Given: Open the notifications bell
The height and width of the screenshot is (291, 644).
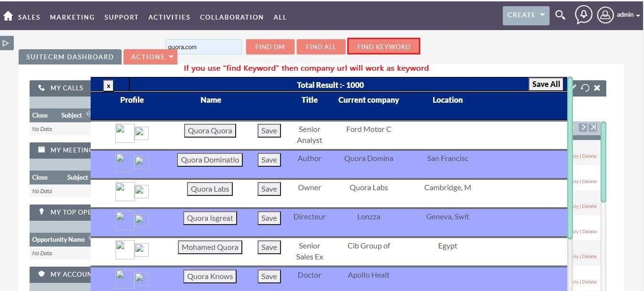Looking at the screenshot, I should (583, 15).
